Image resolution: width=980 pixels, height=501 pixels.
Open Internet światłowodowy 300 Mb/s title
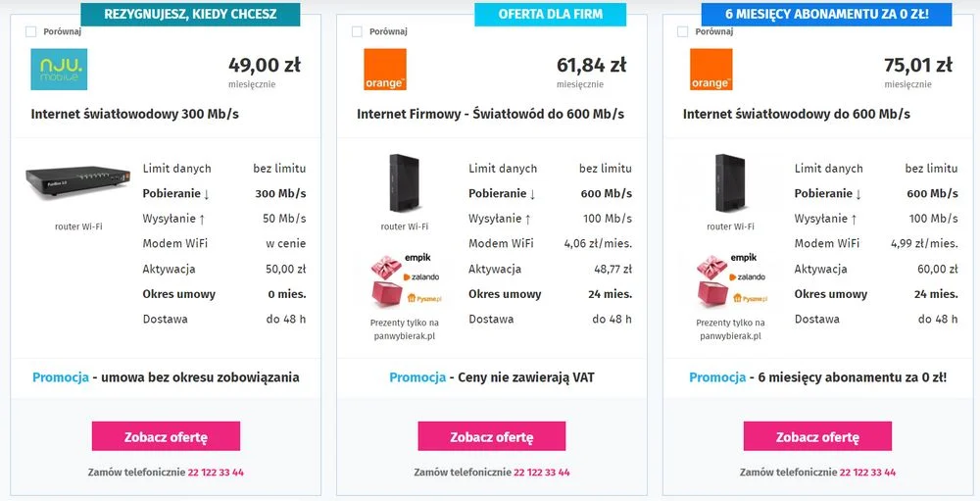coord(135,114)
